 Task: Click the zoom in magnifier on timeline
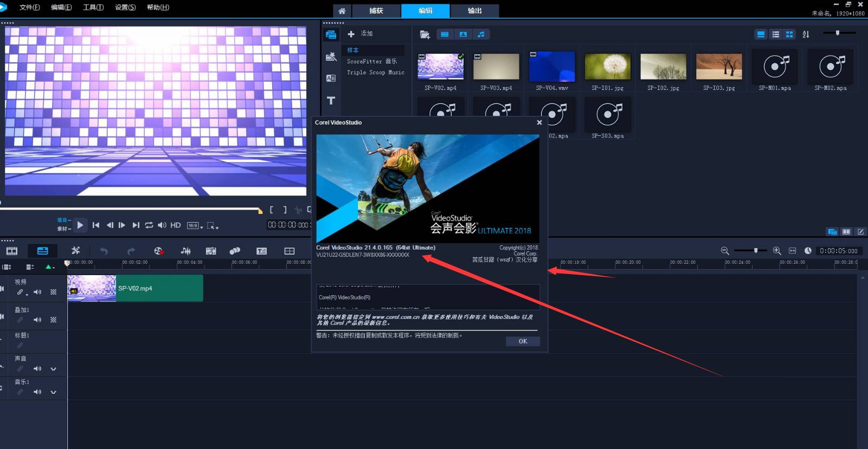pyautogui.click(x=777, y=251)
